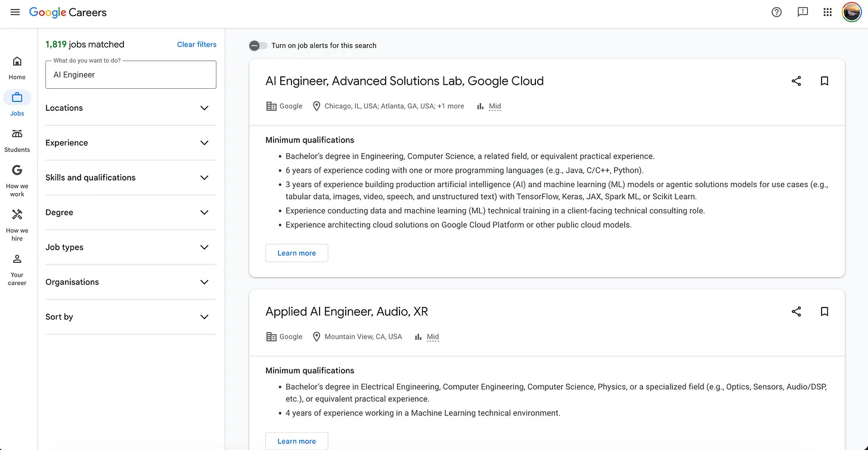Click the location pin beside Mountain View
The image size is (868, 450).
coord(317,337)
